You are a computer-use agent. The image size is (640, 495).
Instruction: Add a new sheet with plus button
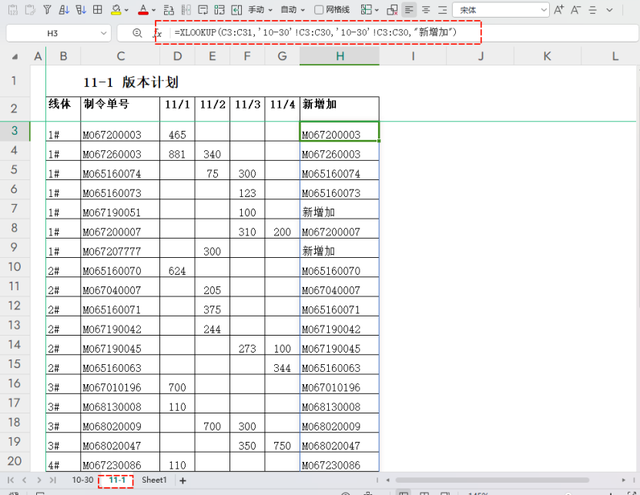[183, 480]
